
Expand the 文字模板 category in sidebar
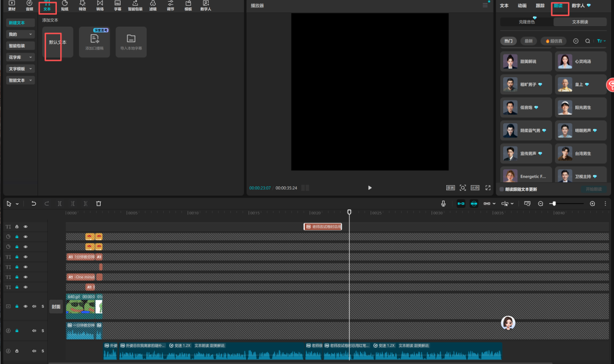20,69
